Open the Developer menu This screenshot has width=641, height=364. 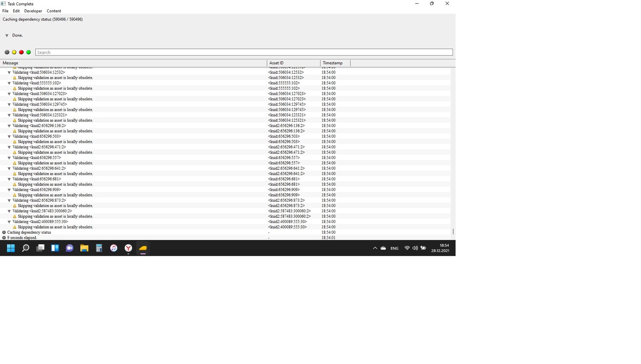tap(33, 11)
